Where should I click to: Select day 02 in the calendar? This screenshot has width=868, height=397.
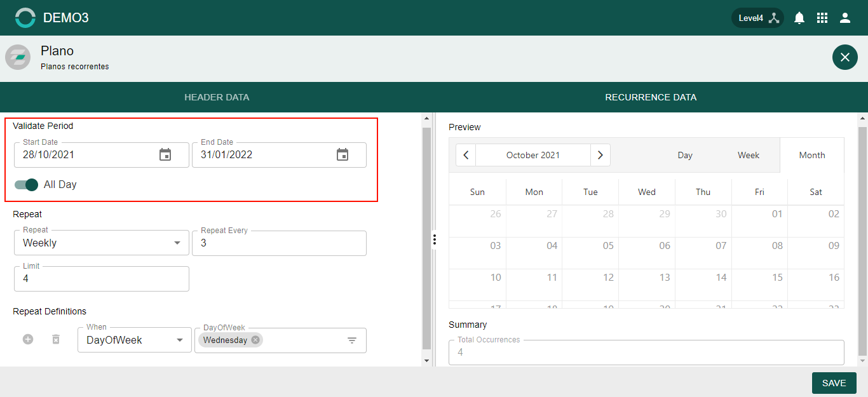click(816, 221)
